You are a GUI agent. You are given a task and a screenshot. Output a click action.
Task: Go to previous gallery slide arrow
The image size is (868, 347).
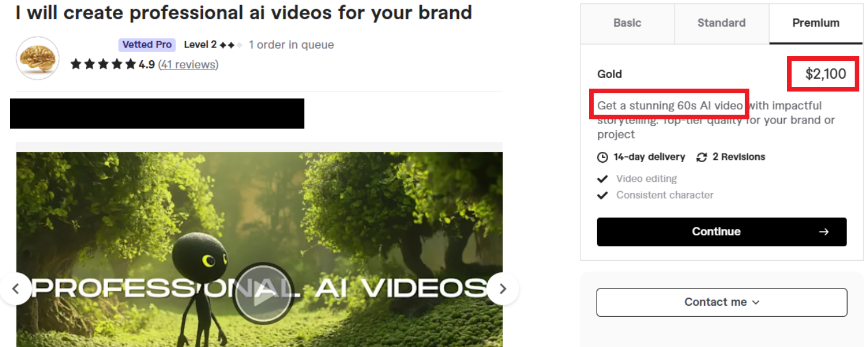16,288
